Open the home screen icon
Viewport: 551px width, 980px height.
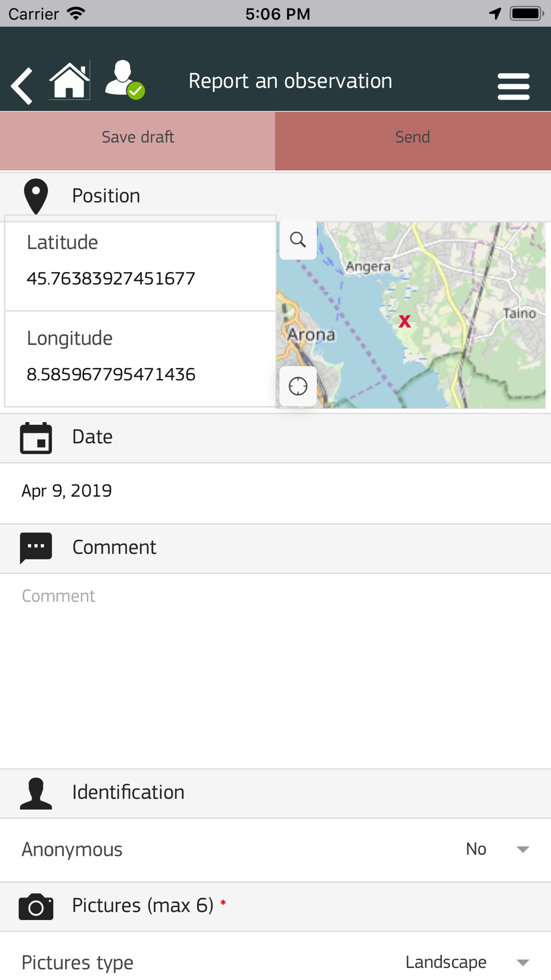tap(69, 80)
